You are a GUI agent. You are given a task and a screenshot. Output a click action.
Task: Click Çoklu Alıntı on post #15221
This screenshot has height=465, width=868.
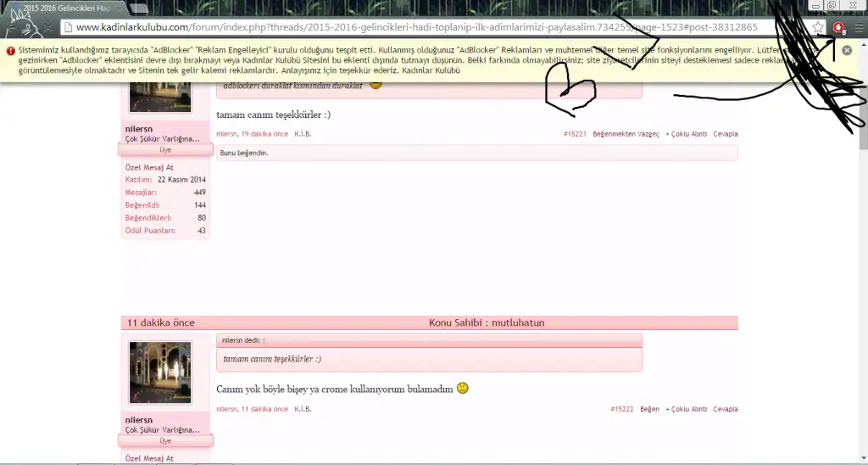pyautogui.click(x=686, y=134)
